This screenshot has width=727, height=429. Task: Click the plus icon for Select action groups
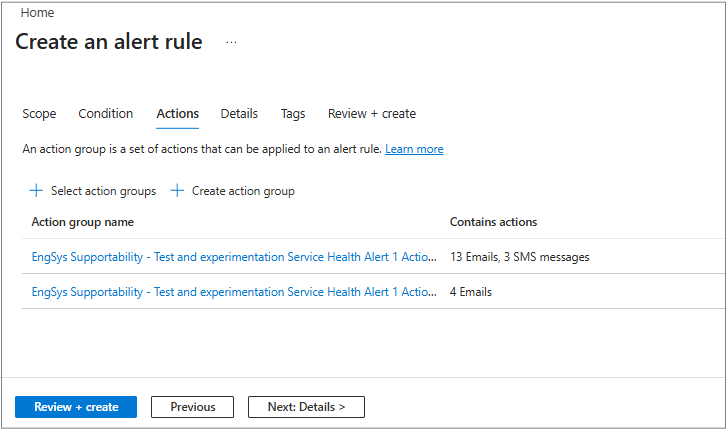pos(37,191)
